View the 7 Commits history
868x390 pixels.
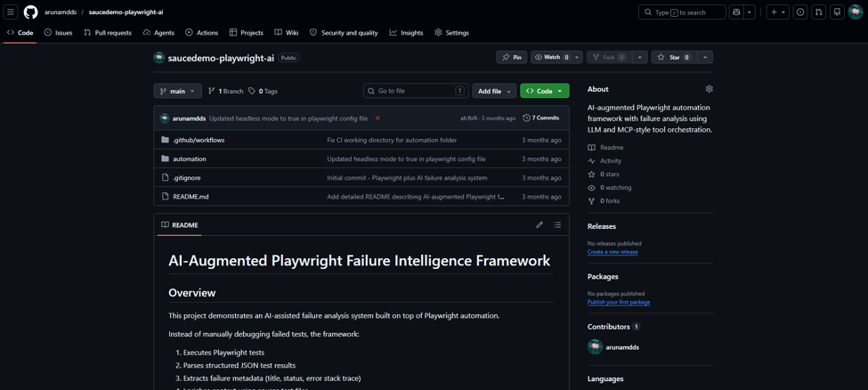[541, 118]
